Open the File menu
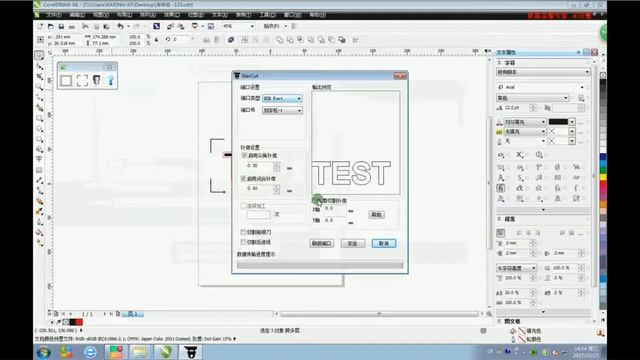This screenshot has height=360, width=640. coord(53,15)
